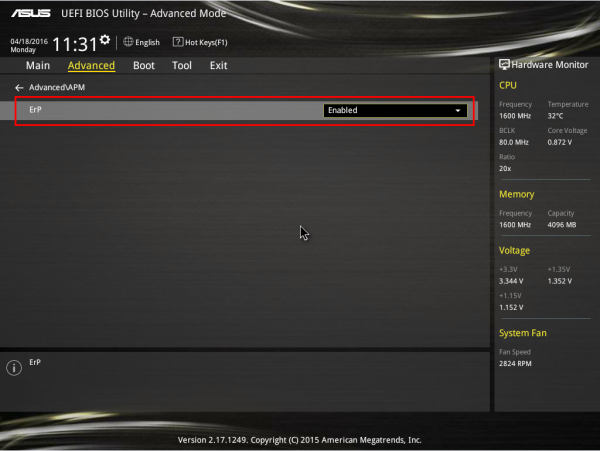Click Core Voltage value 0.872 V

tap(560, 142)
